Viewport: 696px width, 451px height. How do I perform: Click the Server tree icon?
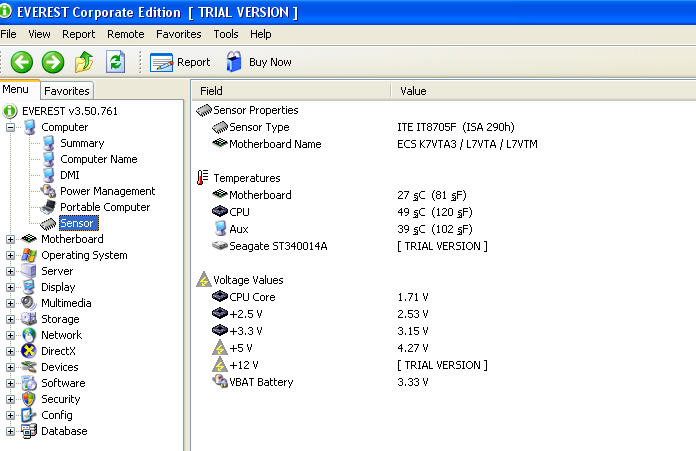click(29, 271)
